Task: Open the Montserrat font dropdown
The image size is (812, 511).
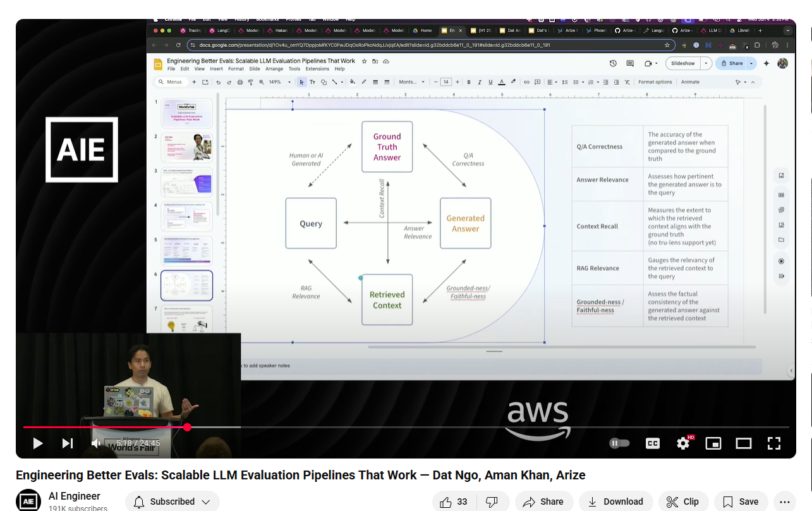Action: 411,82
